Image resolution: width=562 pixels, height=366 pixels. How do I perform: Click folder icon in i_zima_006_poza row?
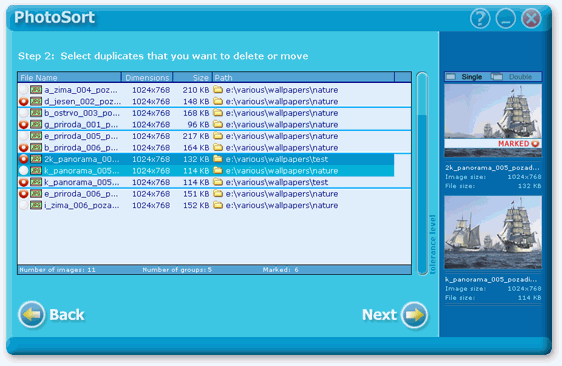click(x=218, y=205)
